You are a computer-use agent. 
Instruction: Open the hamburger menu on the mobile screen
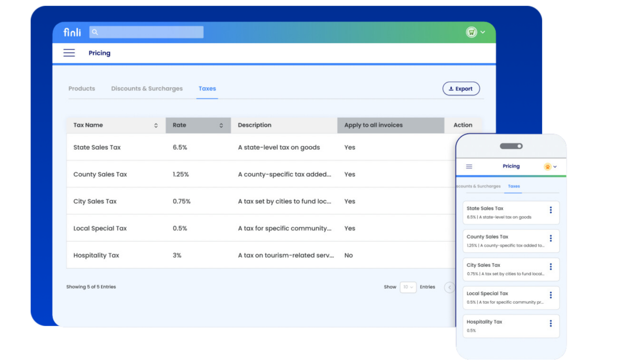click(469, 166)
